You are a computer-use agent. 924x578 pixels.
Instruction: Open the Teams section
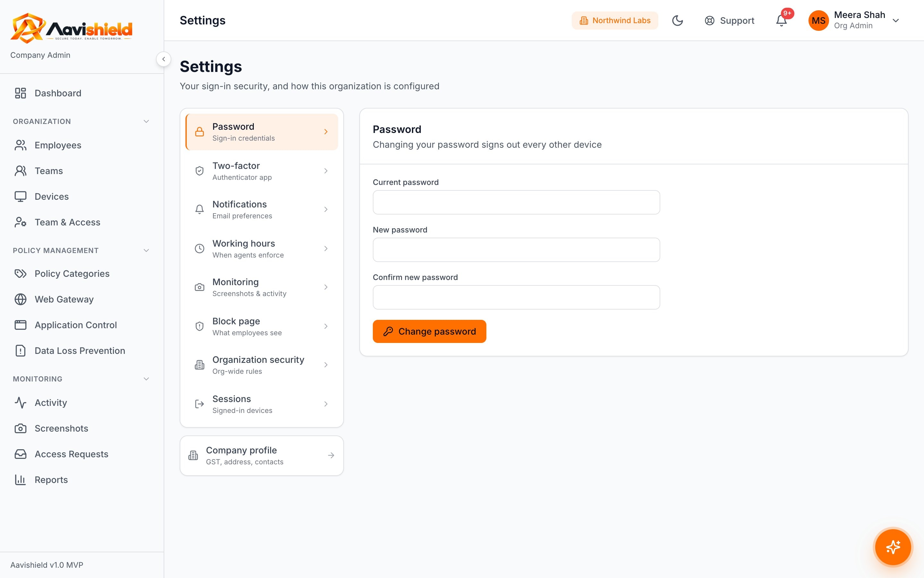(82, 171)
